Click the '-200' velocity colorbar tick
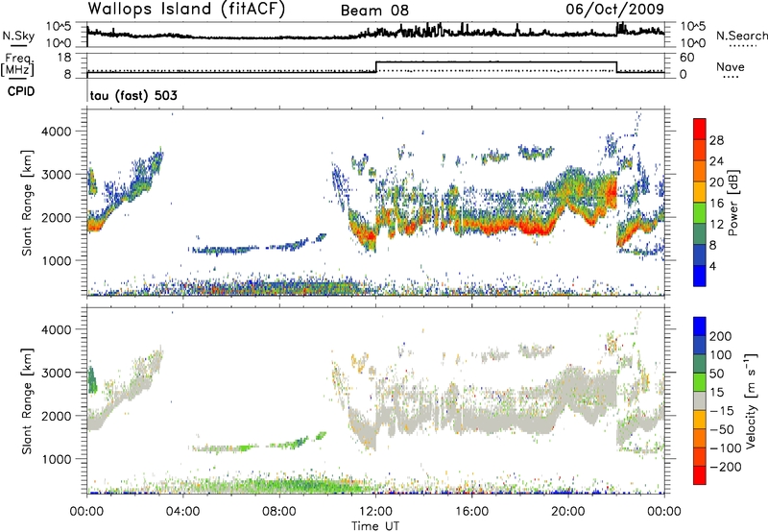The height and width of the screenshot is (532, 768). [x=724, y=467]
